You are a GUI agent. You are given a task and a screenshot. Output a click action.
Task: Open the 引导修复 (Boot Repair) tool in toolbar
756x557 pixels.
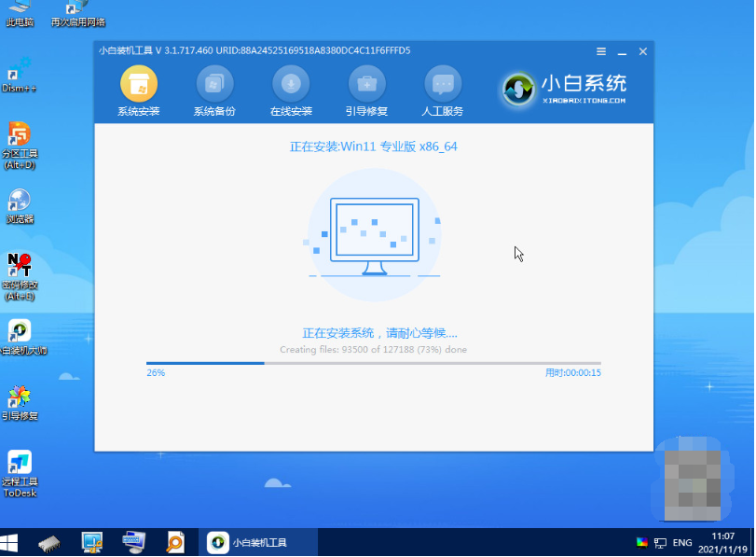tap(366, 85)
